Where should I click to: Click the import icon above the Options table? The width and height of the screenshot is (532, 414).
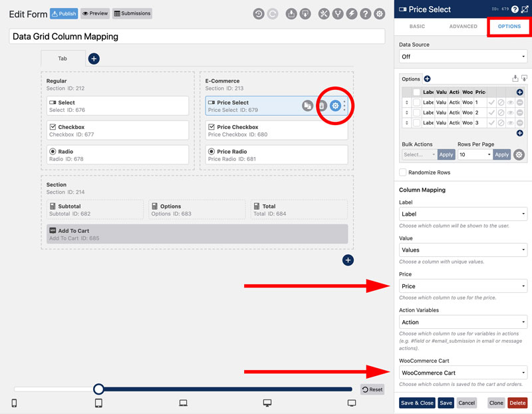(515, 78)
